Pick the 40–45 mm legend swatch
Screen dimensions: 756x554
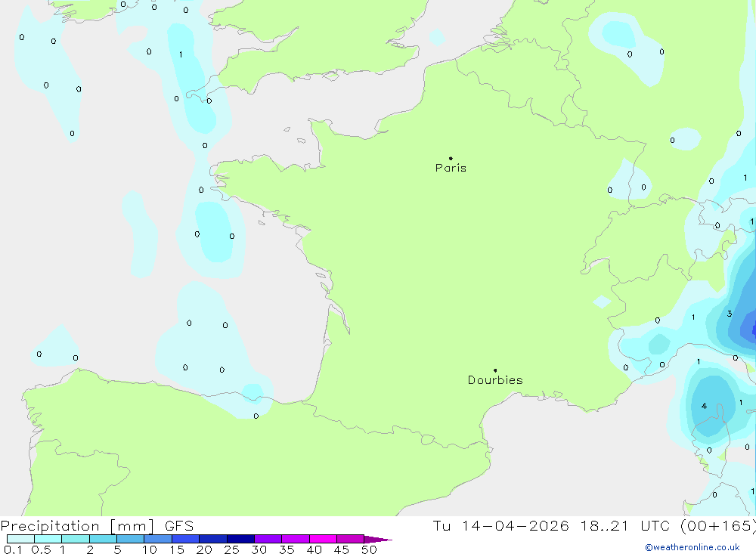click(x=323, y=539)
